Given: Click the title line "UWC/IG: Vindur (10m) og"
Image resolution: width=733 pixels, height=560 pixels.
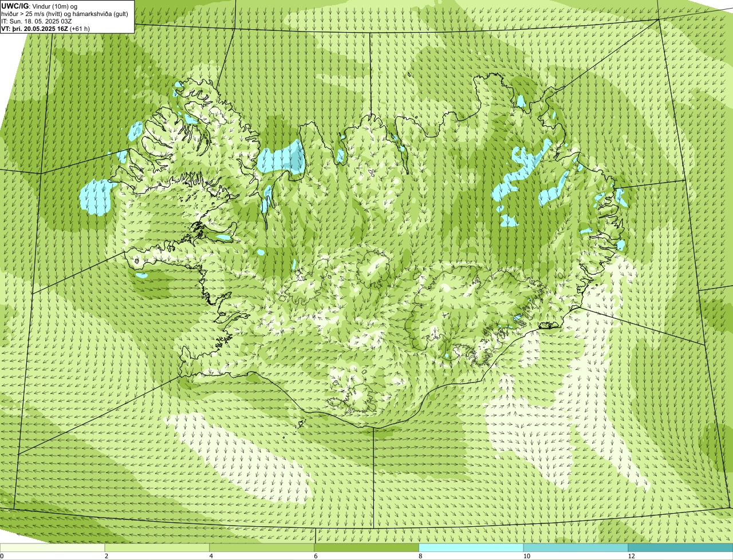Looking at the screenshot, I should pos(39,6).
